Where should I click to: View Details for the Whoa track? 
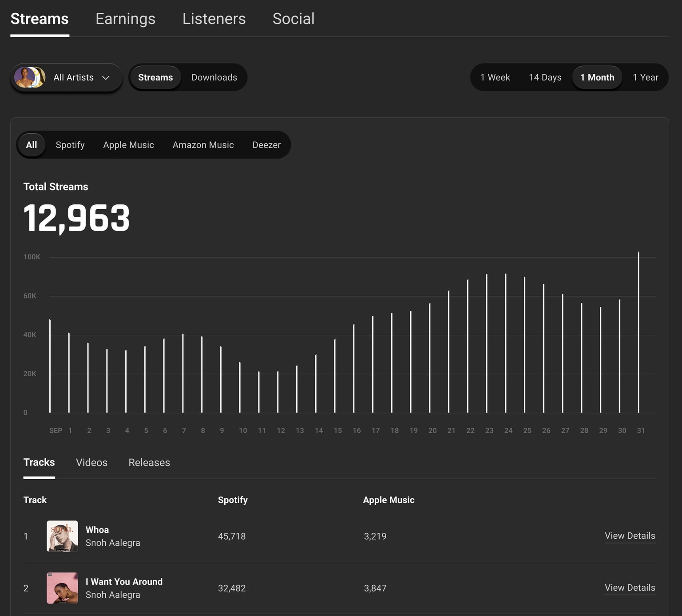point(630,536)
